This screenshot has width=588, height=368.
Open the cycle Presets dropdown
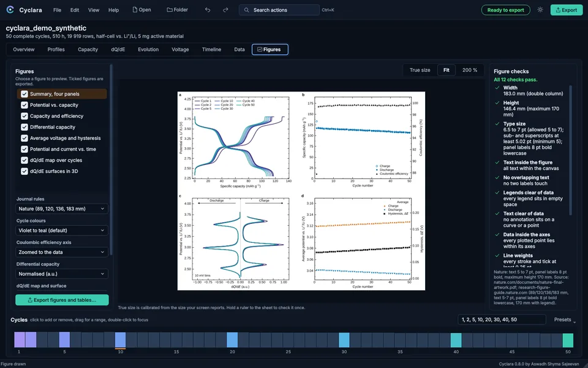[565, 320]
